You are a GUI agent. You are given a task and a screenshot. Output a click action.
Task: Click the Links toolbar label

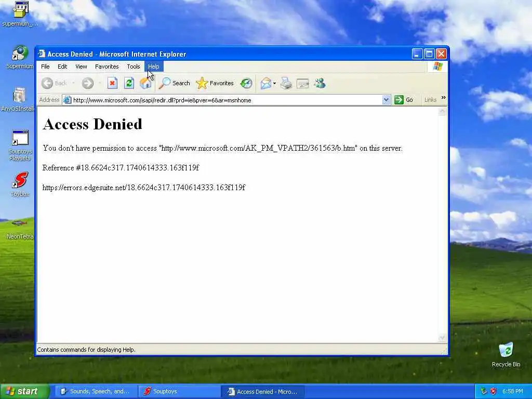coord(430,100)
